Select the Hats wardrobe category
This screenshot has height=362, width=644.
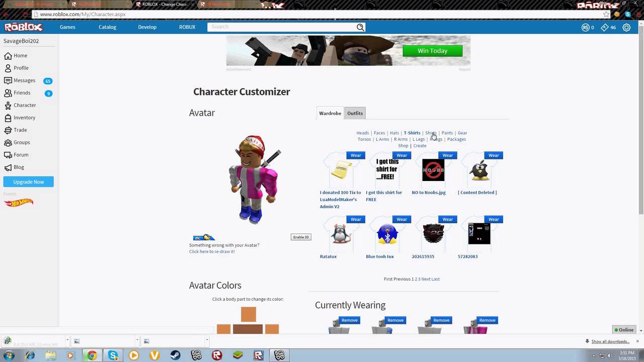click(x=394, y=133)
